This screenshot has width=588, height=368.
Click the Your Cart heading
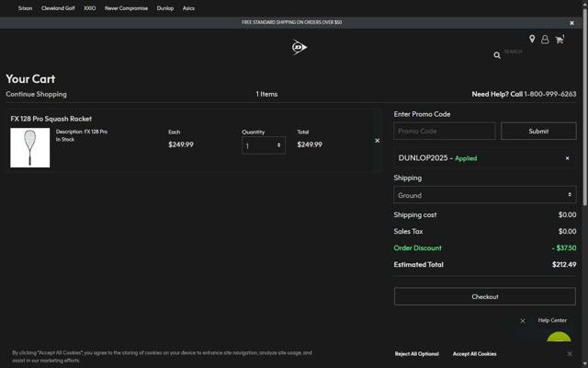click(x=30, y=79)
